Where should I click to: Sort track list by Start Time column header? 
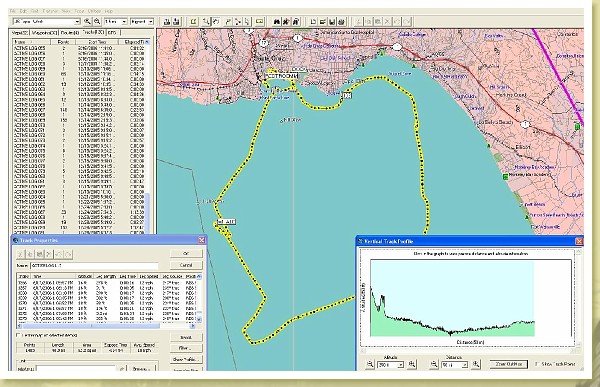pyautogui.click(x=98, y=42)
